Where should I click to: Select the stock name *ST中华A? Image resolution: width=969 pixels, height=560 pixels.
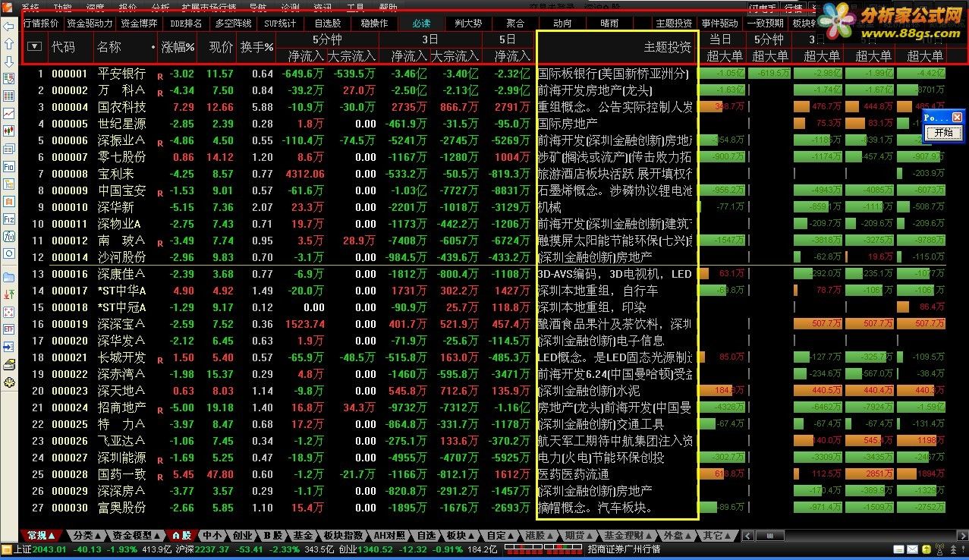pos(121,291)
